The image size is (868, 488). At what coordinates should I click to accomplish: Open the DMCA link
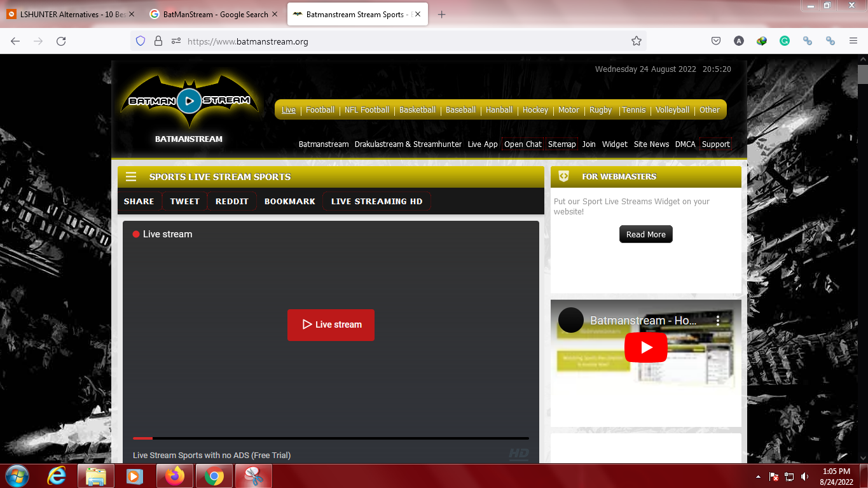coord(685,144)
